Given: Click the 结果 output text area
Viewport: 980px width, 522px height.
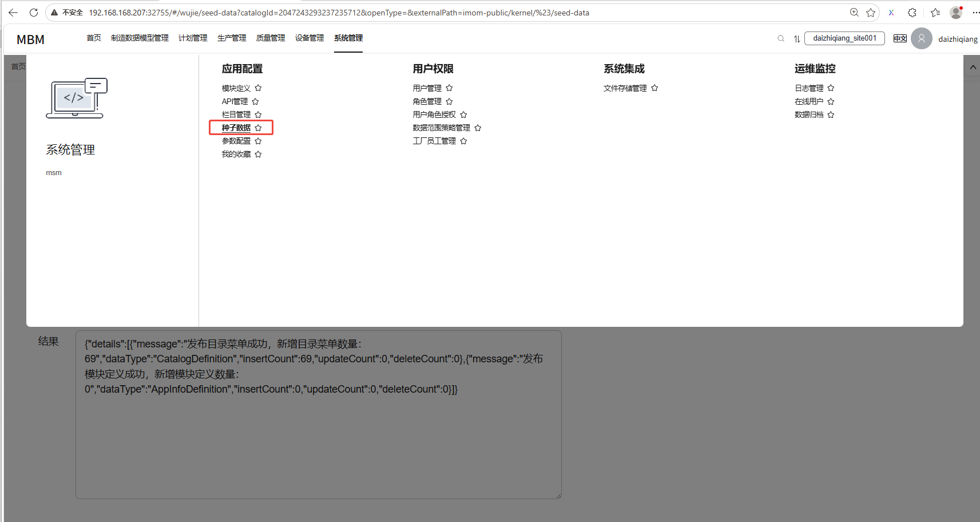Looking at the screenshot, I should (319, 414).
